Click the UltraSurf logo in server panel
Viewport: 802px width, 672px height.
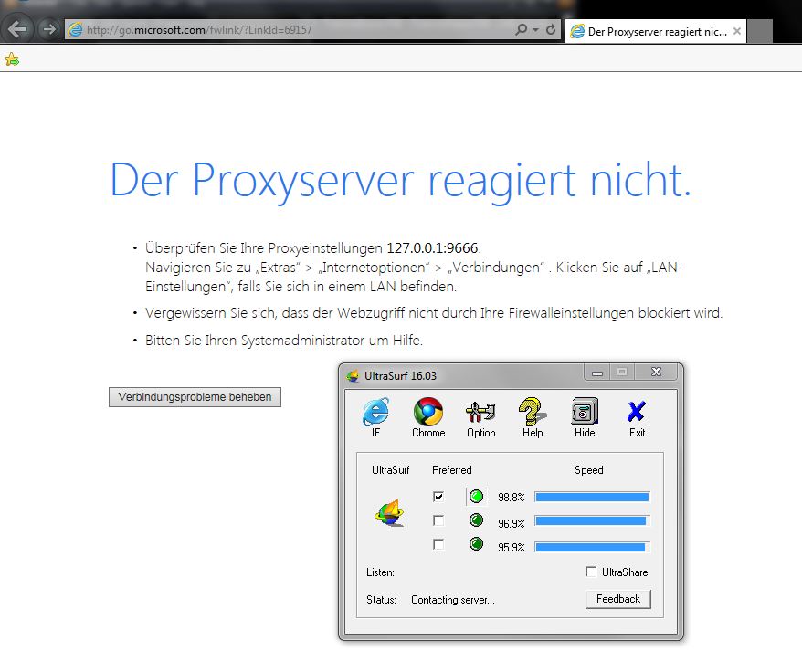(x=390, y=513)
